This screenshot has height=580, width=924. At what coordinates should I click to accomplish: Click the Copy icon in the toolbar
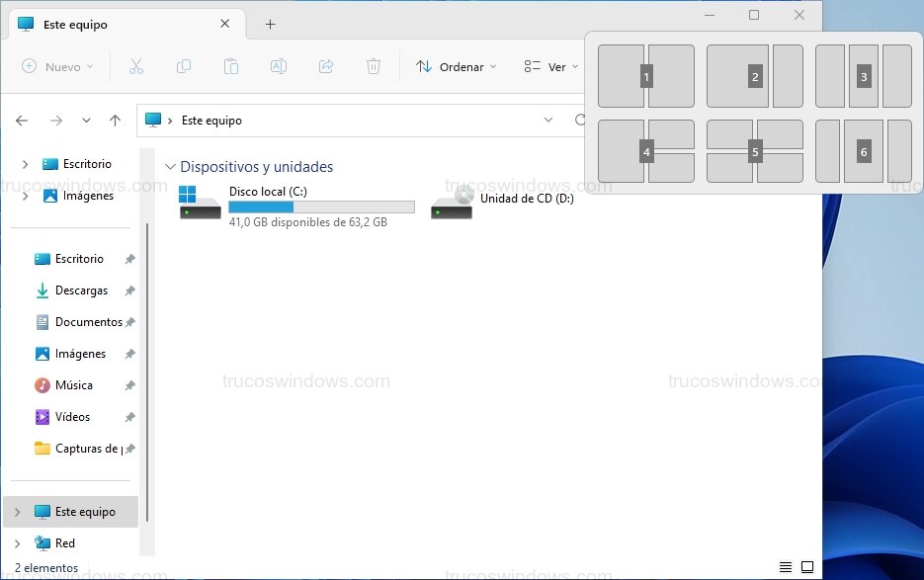[184, 66]
